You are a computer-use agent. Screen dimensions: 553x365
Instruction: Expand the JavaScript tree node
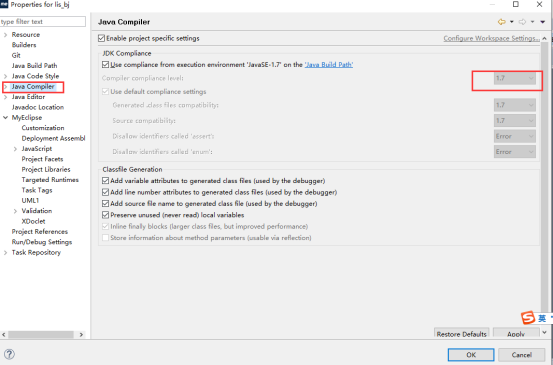(15, 149)
